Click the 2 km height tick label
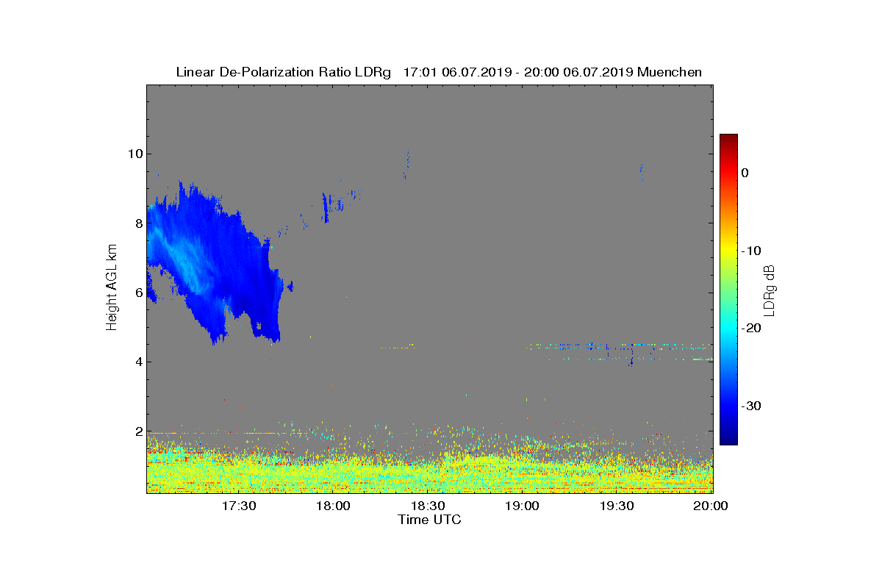The image size is (882, 588). point(137,431)
